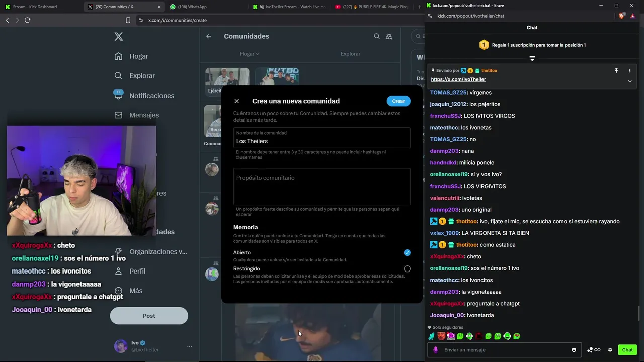The width and height of the screenshot is (644, 362).
Task: Switch to IvoTheiler Stream tab
Action: [289, 7]
